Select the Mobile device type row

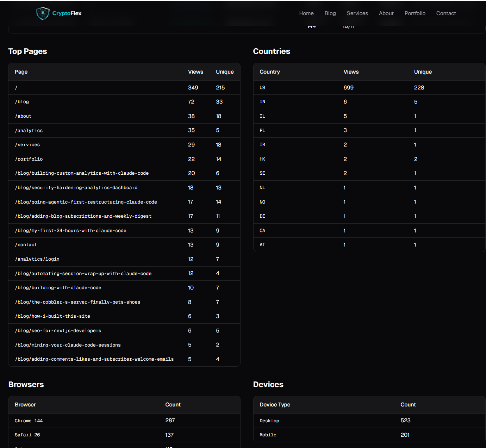coord(268,435)
